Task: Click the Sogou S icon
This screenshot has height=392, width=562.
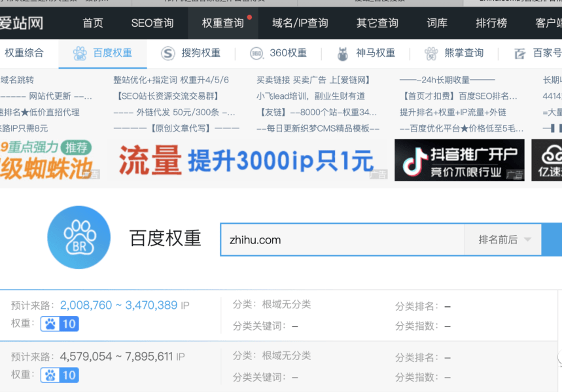Action: pos(167,54)
